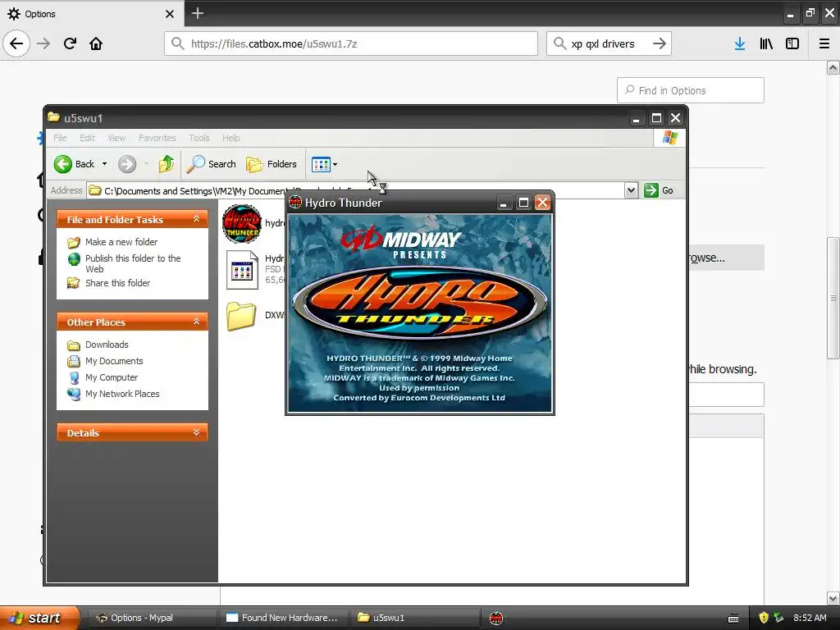Click the Hydro Thunder splash screen image

(x=419, y=313)
